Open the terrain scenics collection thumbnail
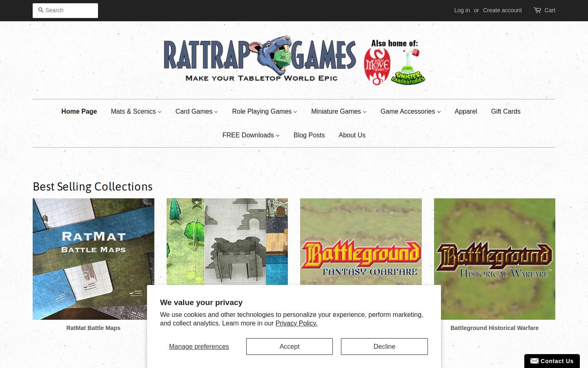 [227, 242]
